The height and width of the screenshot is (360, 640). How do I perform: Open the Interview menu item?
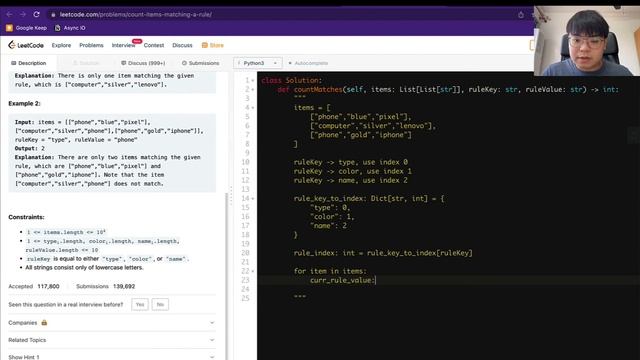pos(123,45)
